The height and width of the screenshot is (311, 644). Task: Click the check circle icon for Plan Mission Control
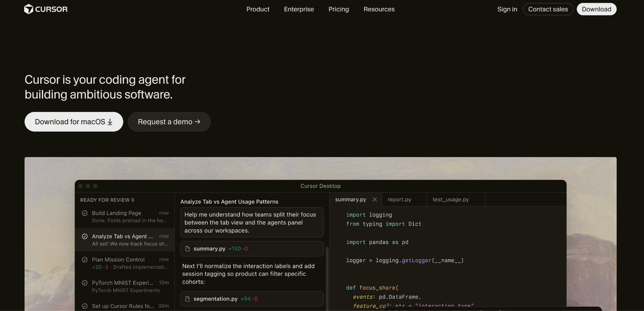point(85,260)
